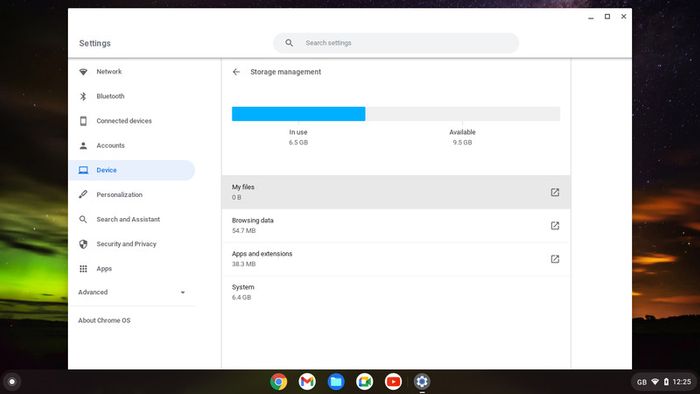
Task: Click the GB keyboard layout indicator
Action: (642, 382)
